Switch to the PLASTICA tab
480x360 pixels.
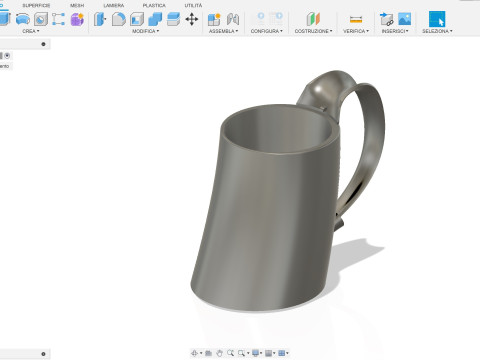pyautogui.click(x=154, y=5)
